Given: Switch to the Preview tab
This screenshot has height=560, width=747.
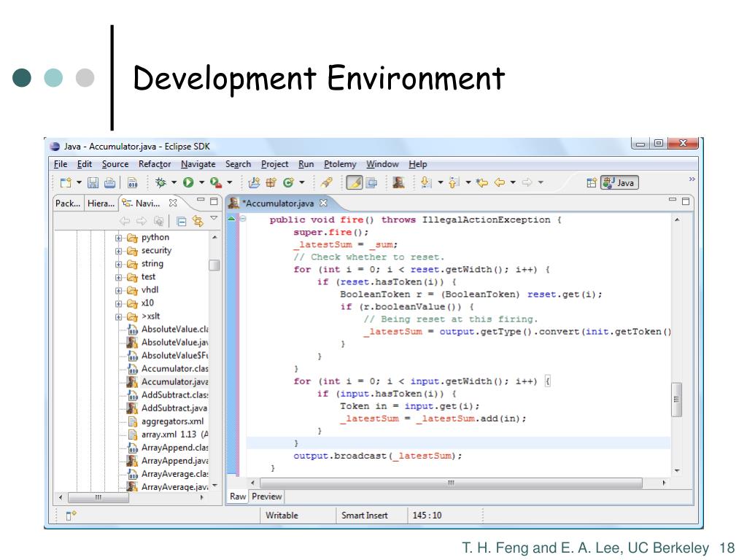Looking at the screenshot, I should click(x=267, y=497).
